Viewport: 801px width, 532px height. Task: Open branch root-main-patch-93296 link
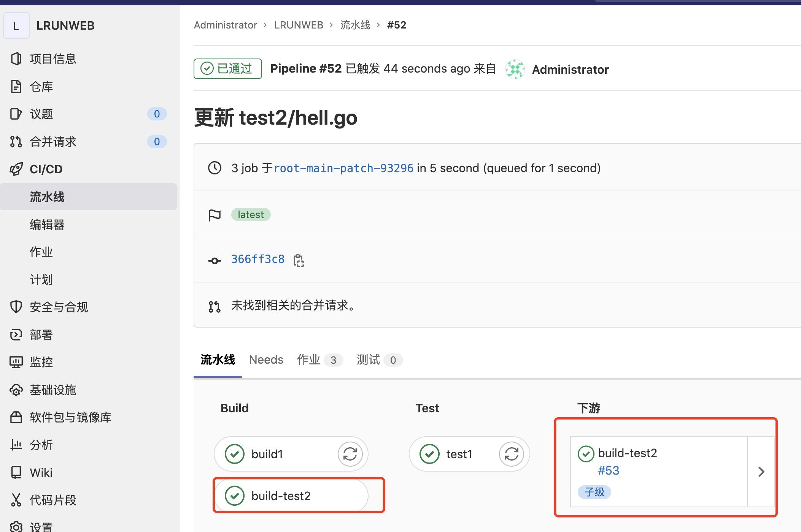coord(343,168)
